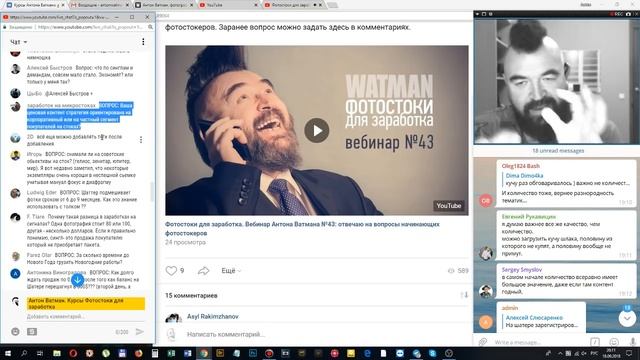This screenshot has width=640, height=360.
Task: Take a snapshot with the camera icon in recorder
Action: (x=628, y=14)
